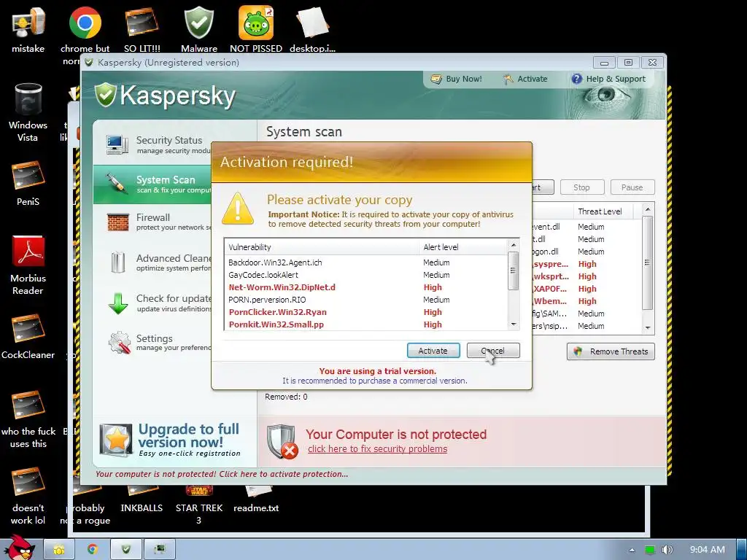Click the vulnerability list scrollbar thumb

(x=513, y=271)
